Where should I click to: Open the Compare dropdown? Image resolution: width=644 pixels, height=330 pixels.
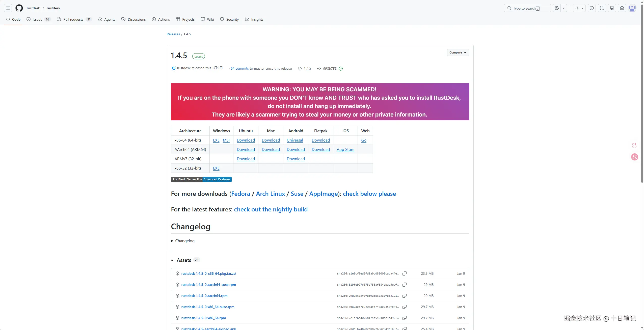click(x=458, y=52)
